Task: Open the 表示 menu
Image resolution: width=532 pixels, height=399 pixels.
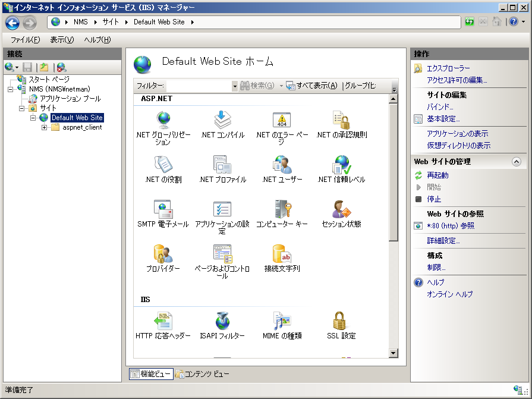Action: (62, 40)
